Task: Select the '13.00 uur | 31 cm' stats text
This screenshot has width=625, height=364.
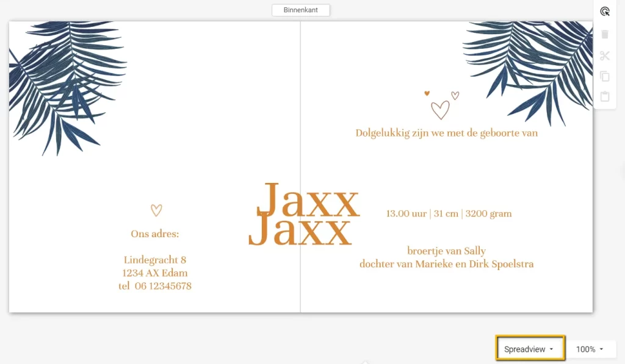Action: coord(447,213)
